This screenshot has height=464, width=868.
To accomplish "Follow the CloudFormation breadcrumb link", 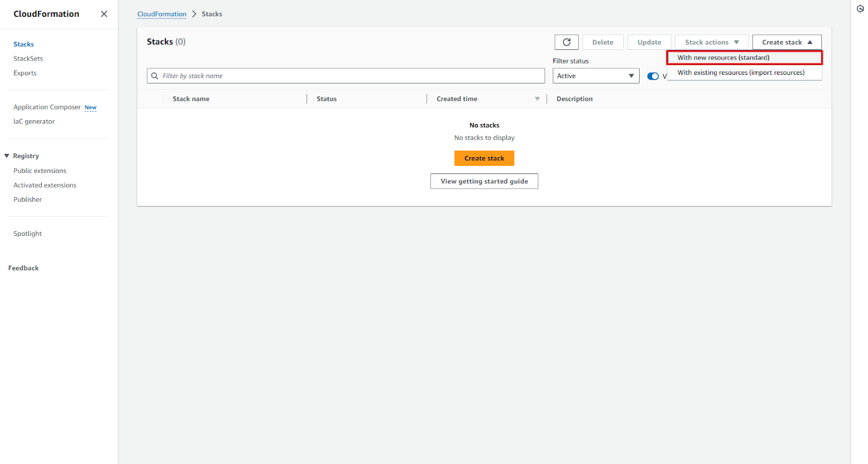I will [x=162, y=14].
